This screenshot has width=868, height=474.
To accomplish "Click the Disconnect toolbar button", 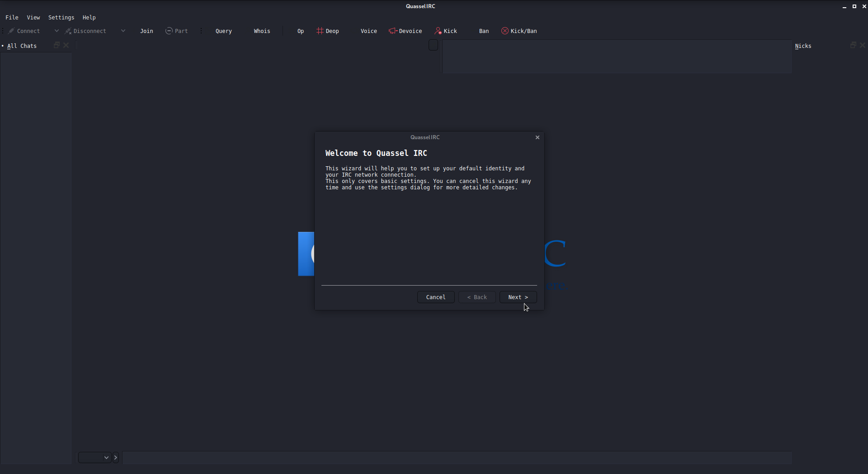I will tap(86, 31).
